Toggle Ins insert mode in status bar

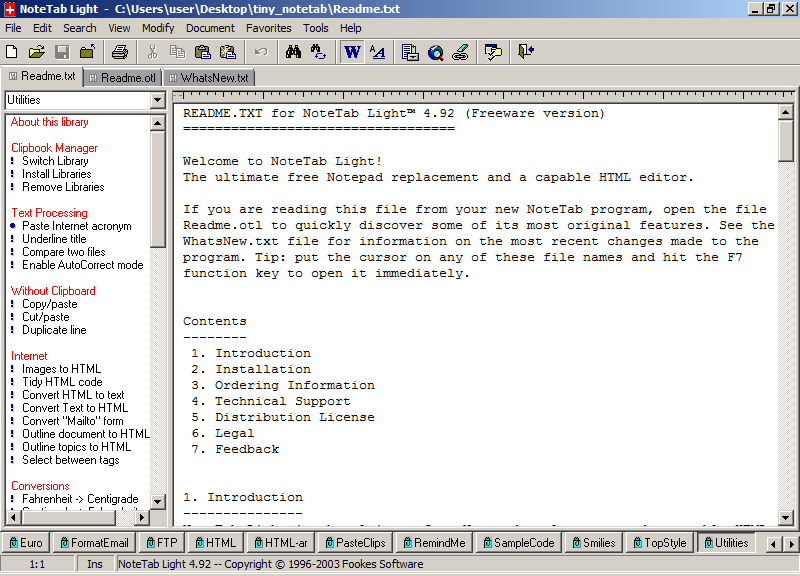point(94,565)
